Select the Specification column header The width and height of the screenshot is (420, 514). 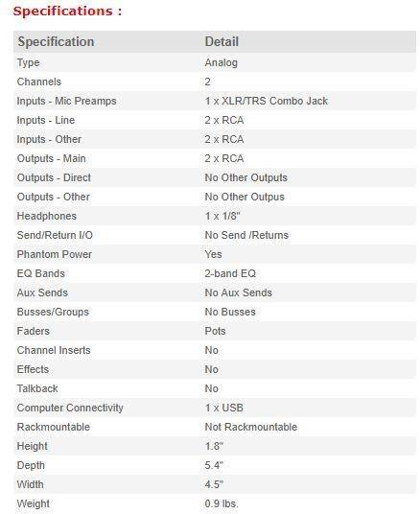click(56, 41)
